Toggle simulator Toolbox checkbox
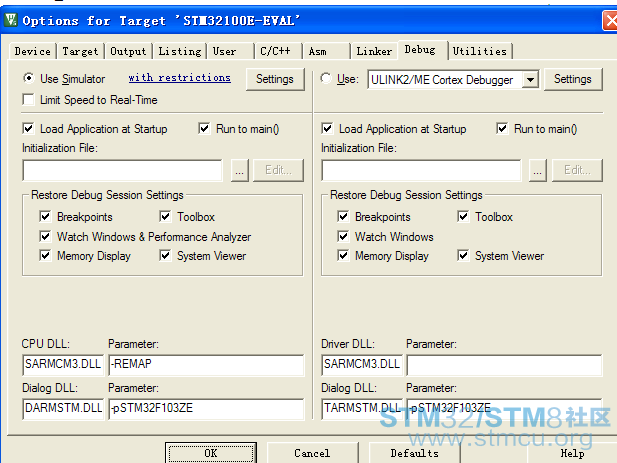This screenshot has height=463, width=617. 165,216
